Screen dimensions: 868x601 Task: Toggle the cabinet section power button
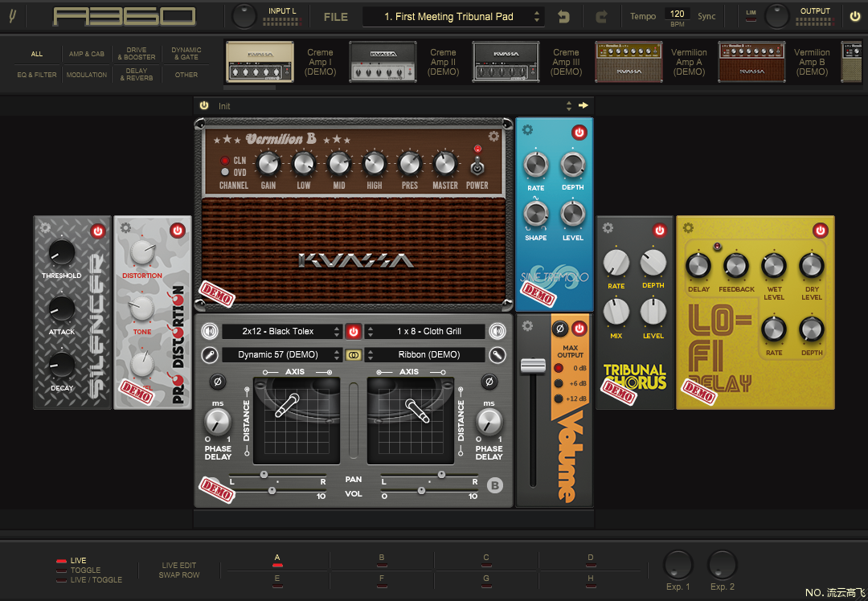pos(353,331)
